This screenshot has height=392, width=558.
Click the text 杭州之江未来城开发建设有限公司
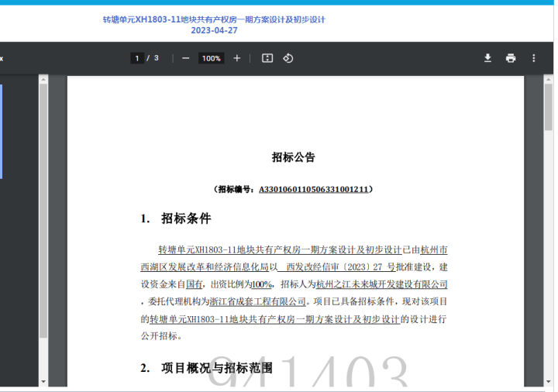pos(381,284)
